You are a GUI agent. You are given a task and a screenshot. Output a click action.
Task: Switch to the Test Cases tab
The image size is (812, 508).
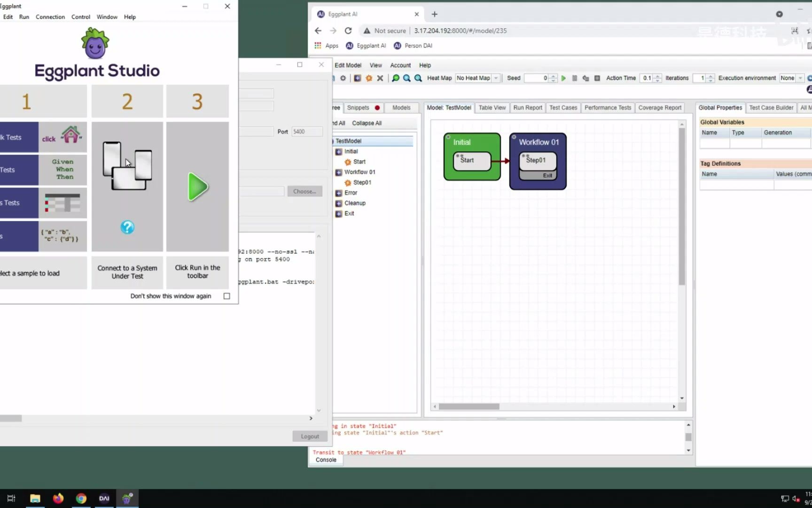(563, 108)
